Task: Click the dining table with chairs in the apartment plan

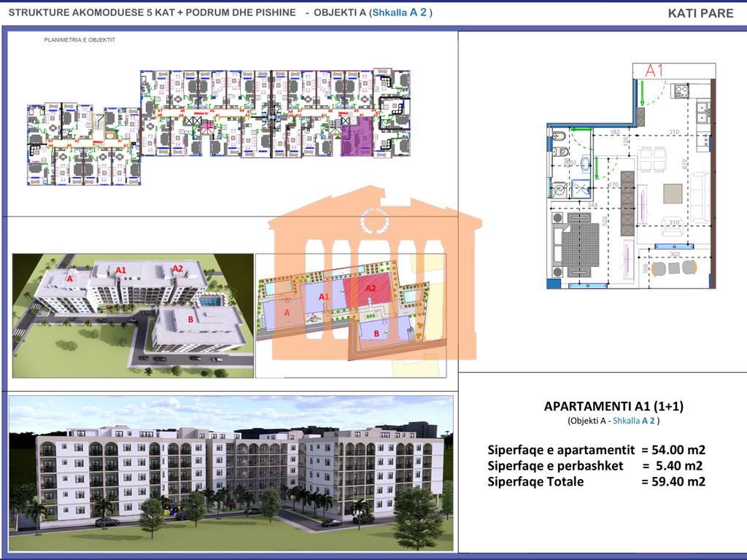Action: (653, 160)
